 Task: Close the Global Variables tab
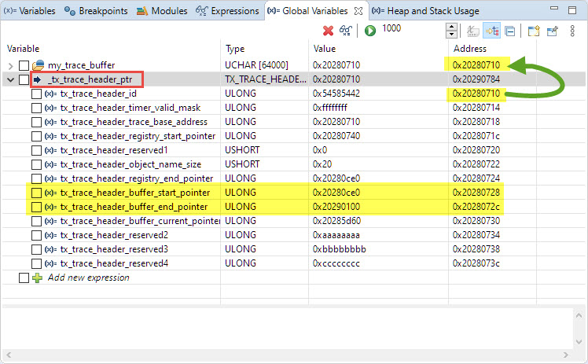point(356,11)
